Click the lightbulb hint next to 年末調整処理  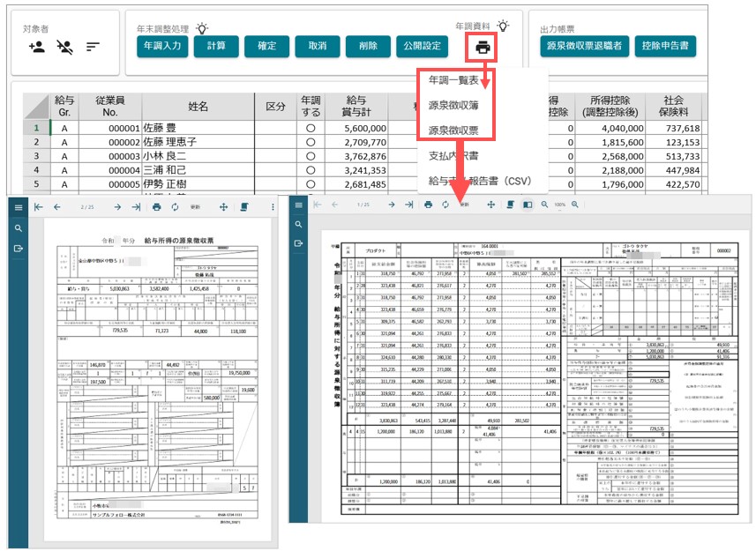pos(201,28)
